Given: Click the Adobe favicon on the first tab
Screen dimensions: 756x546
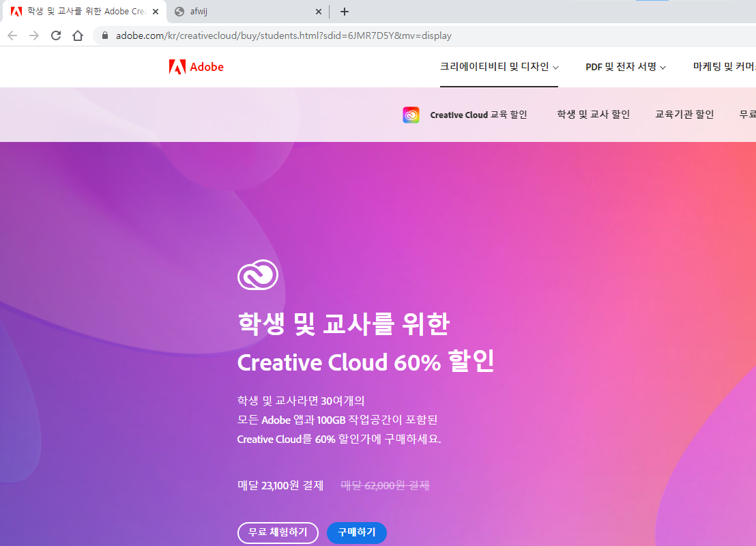Looking at the screenshot, I should coord(16,12).
